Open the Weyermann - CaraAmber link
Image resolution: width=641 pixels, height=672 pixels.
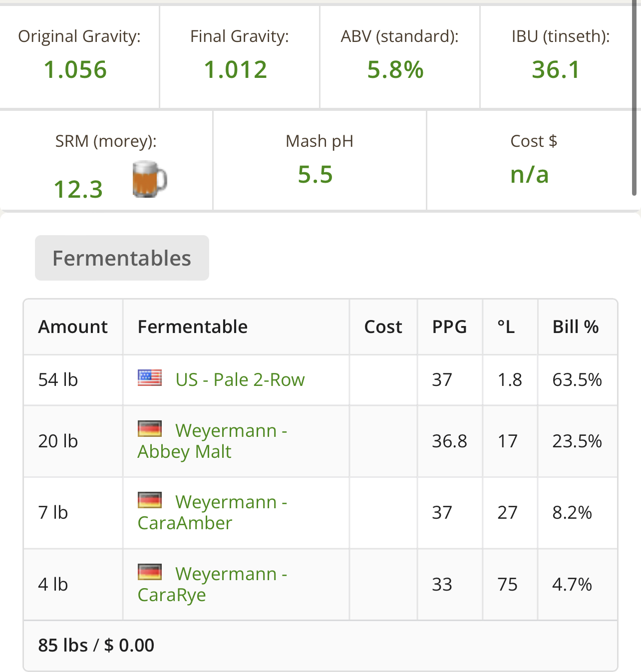click(x=212, y=512)
